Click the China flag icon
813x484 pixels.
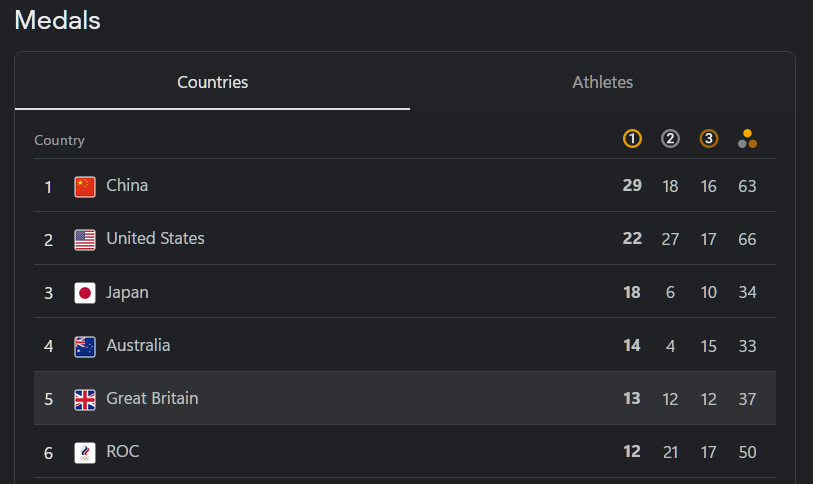click(85, 187)
